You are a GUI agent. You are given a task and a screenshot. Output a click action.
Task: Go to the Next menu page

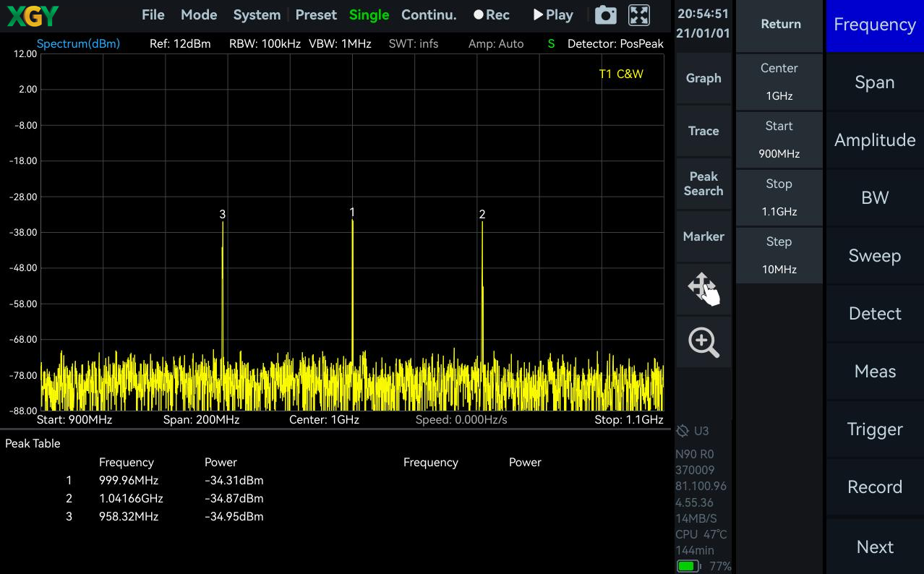click(x=875, y=547)
